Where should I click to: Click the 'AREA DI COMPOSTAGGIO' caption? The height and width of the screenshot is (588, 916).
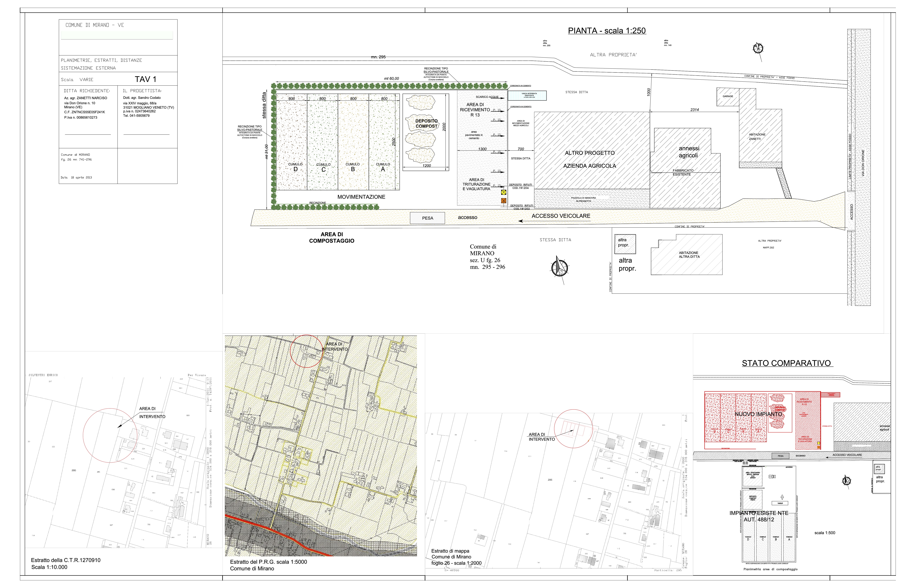(332, 237)
